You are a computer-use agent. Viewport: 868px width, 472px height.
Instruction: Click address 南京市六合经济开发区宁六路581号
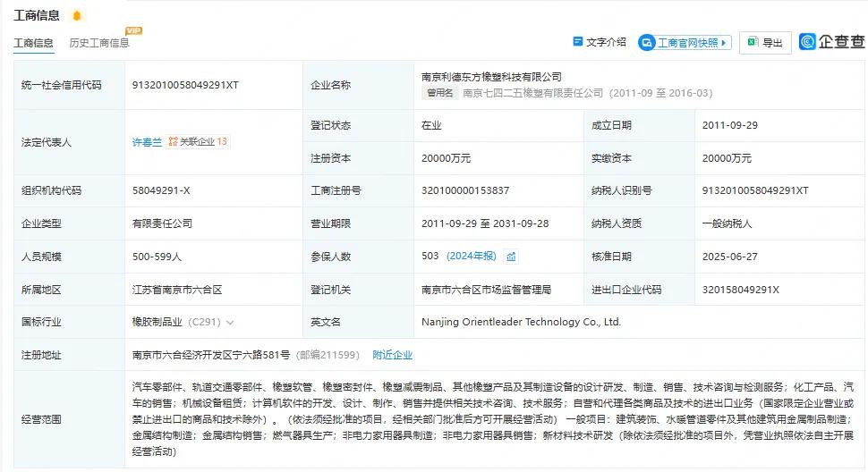[211, 355]
